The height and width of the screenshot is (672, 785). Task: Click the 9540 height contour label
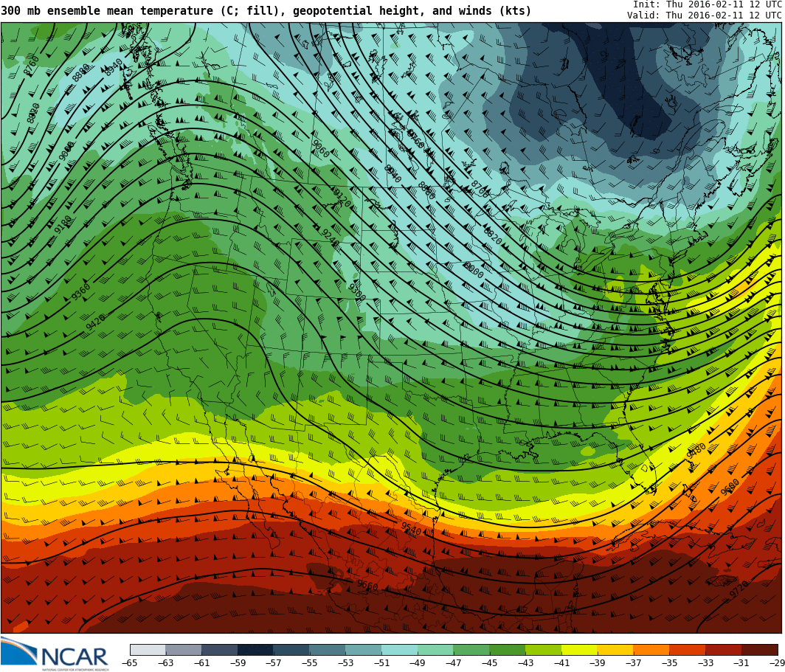point(411,528)
